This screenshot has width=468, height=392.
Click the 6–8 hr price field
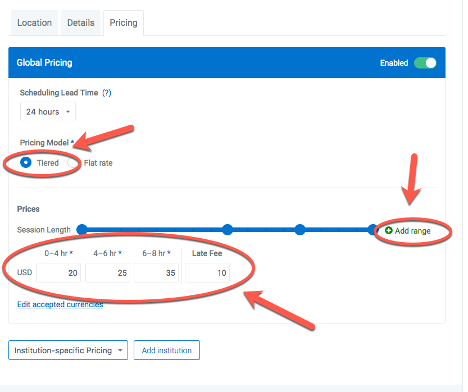156,273
